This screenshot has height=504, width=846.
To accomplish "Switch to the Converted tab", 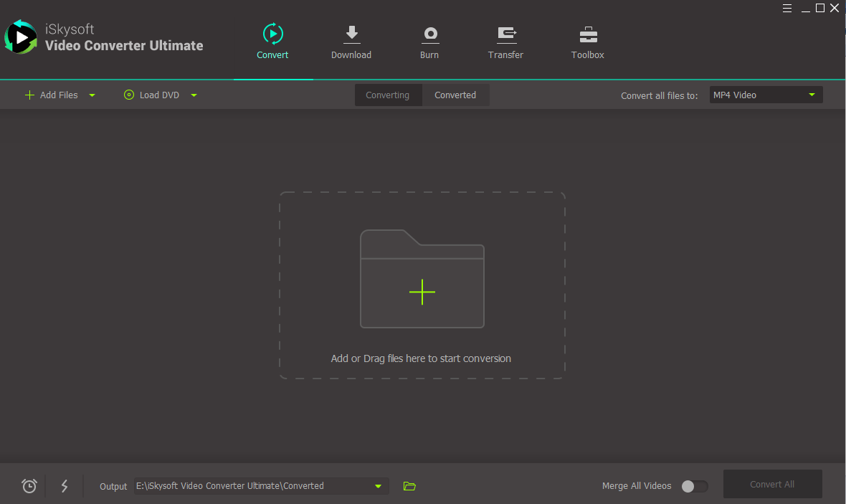I will (455, 95).
